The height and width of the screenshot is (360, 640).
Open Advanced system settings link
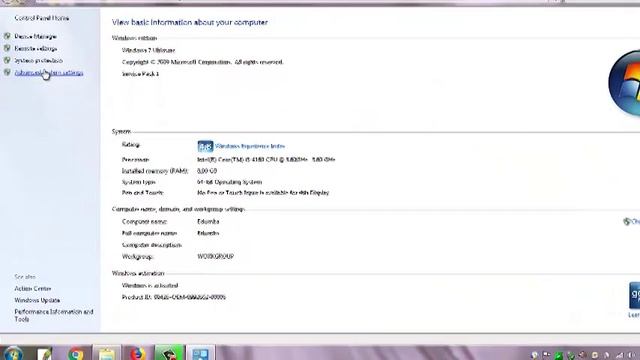pyautogui.click(x=49, y=73)
